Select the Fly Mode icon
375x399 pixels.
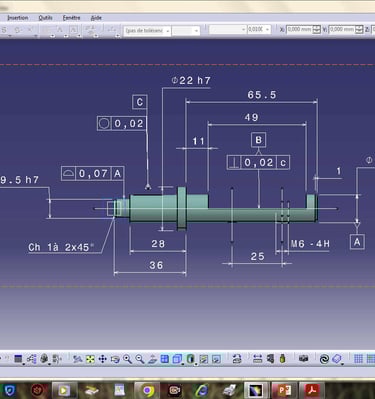click(78, 359)
